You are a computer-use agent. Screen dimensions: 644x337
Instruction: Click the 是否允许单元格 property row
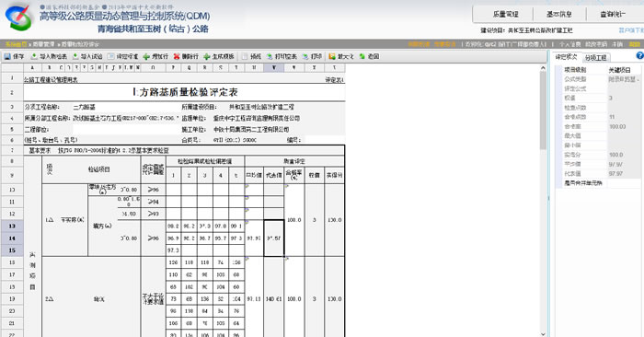598,183
